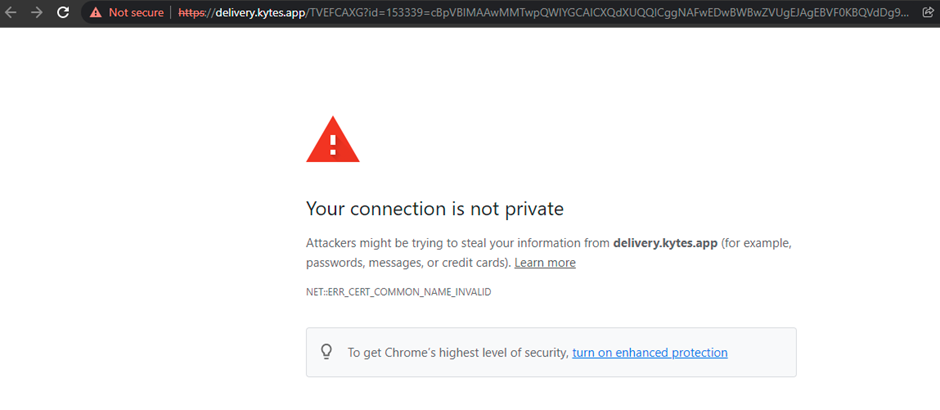Click the large red warning triangle on page
Viewport: 940px width, 410px height.
click(x=333, y=139)
